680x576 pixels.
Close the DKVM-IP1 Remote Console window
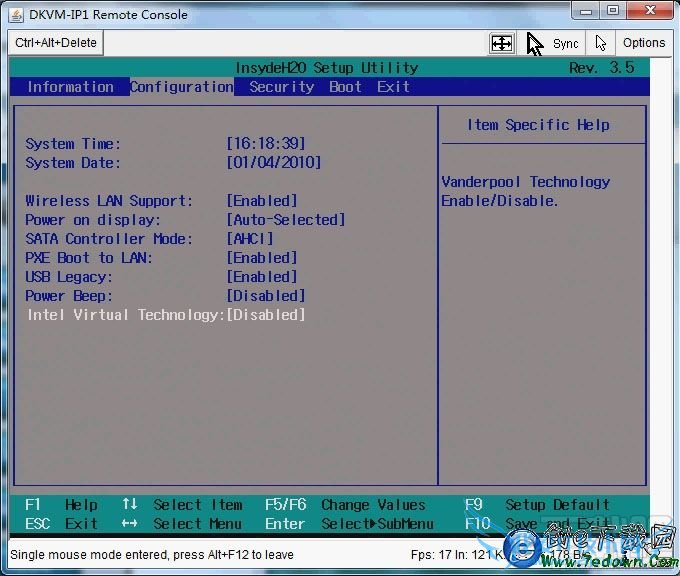pyautogui.click(x=650, y=11)
